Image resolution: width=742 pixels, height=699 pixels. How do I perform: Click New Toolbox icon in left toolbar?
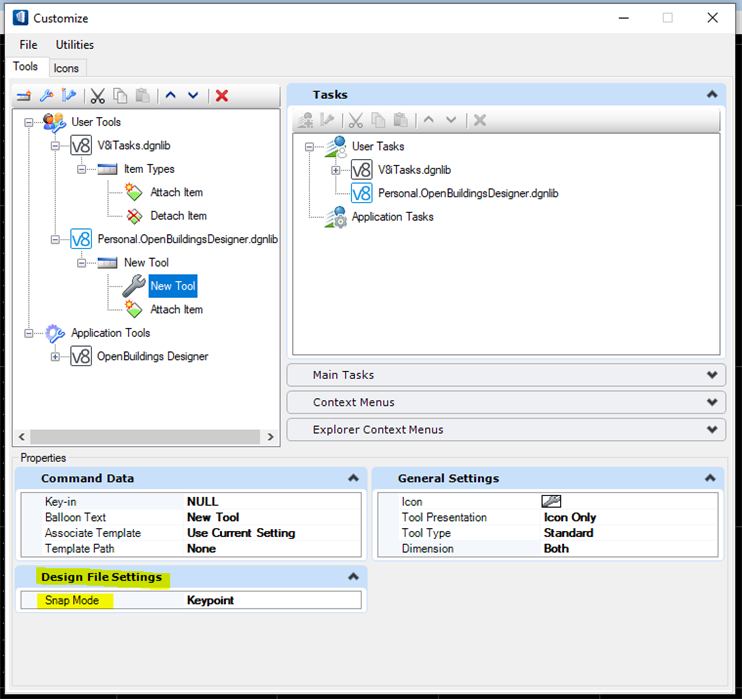(x=24, y=96)
